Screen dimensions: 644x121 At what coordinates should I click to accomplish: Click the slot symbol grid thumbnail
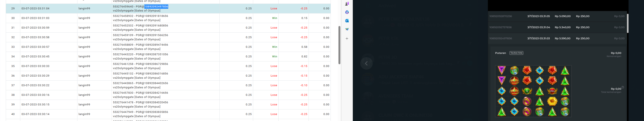tap(533, 91)
